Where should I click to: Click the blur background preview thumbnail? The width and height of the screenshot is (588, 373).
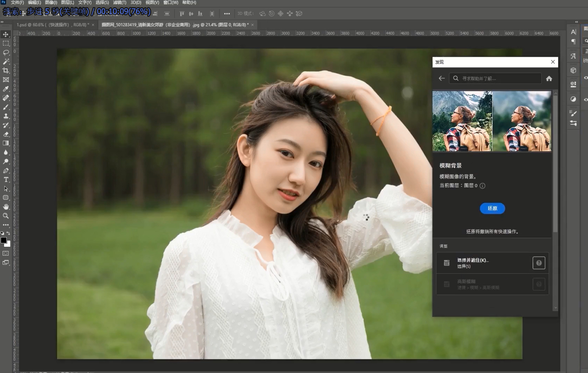[x=492, y=121]
